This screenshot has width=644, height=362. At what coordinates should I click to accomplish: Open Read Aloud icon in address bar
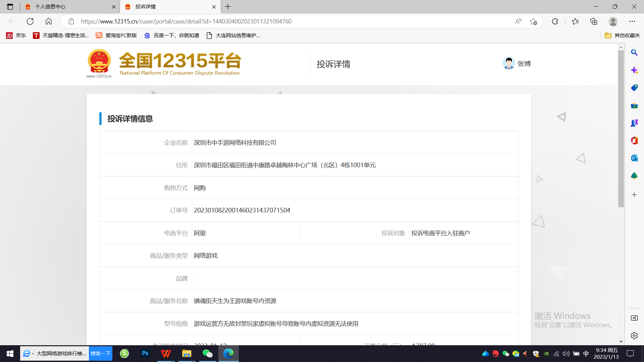point(518,21)
